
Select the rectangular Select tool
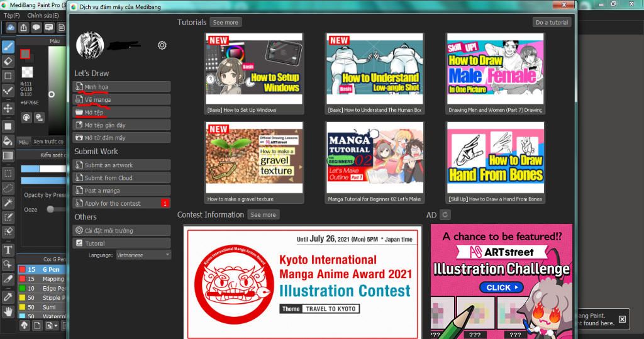pos(8,174)
